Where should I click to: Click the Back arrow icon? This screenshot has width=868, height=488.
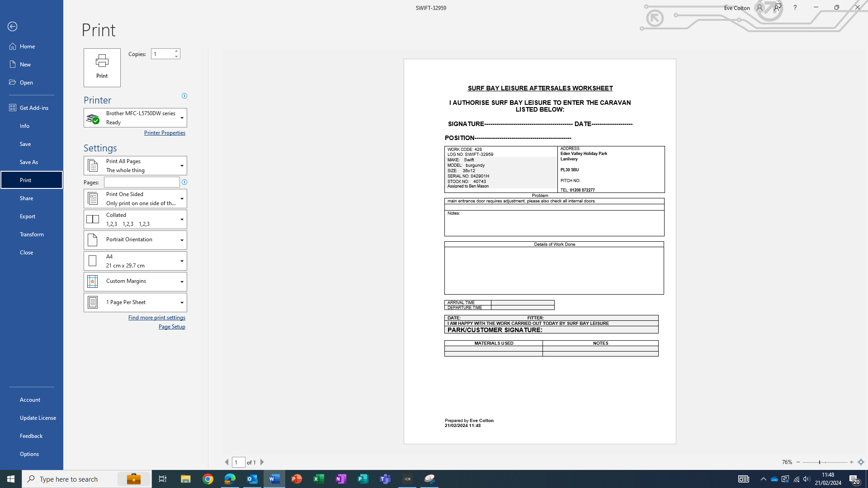13,27
